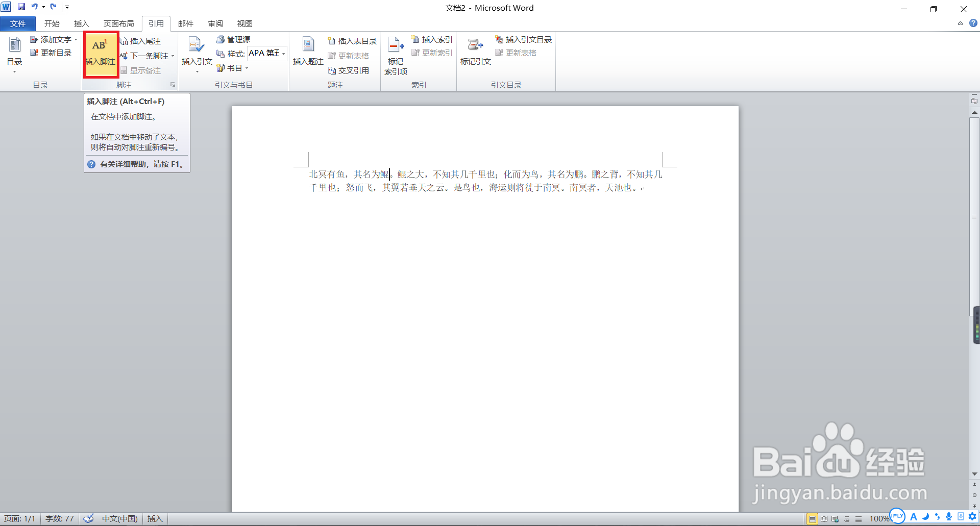
Task: Switch to Draft view
Action: point(859,519)
